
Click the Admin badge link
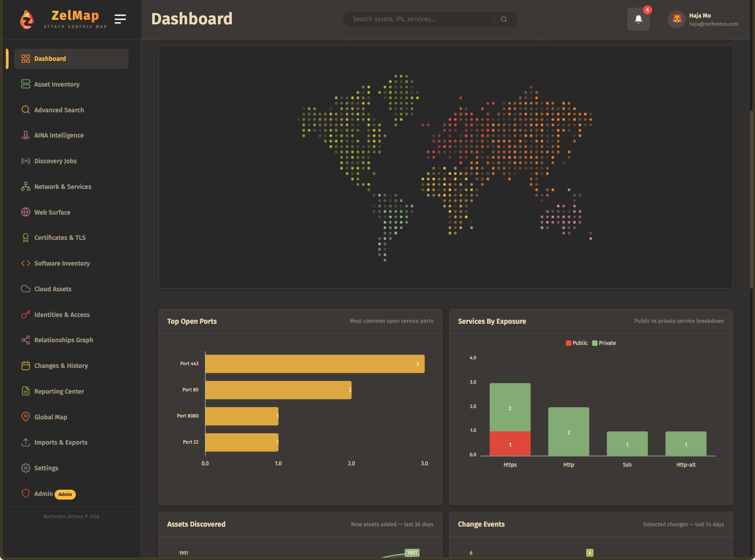(65, 494)
